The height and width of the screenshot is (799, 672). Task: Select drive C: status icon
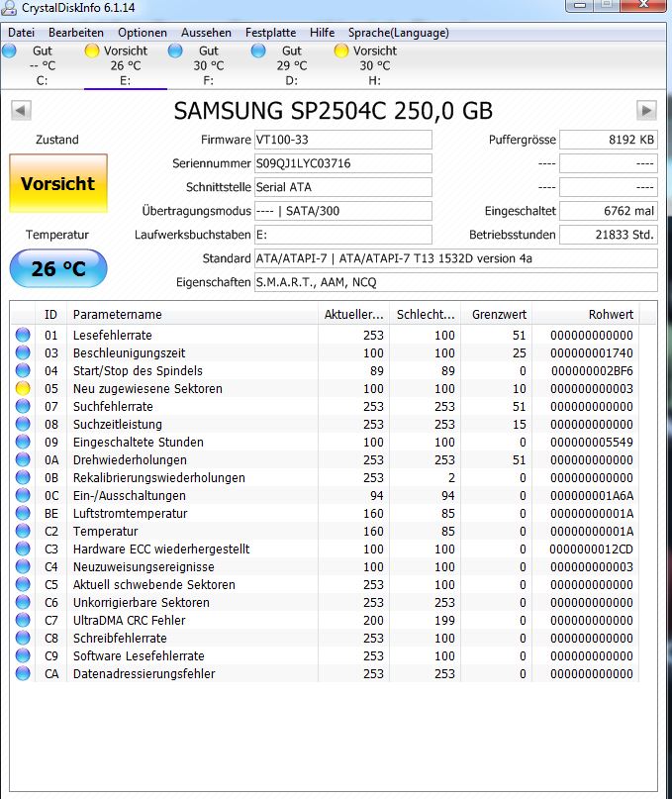coord(9,50)
